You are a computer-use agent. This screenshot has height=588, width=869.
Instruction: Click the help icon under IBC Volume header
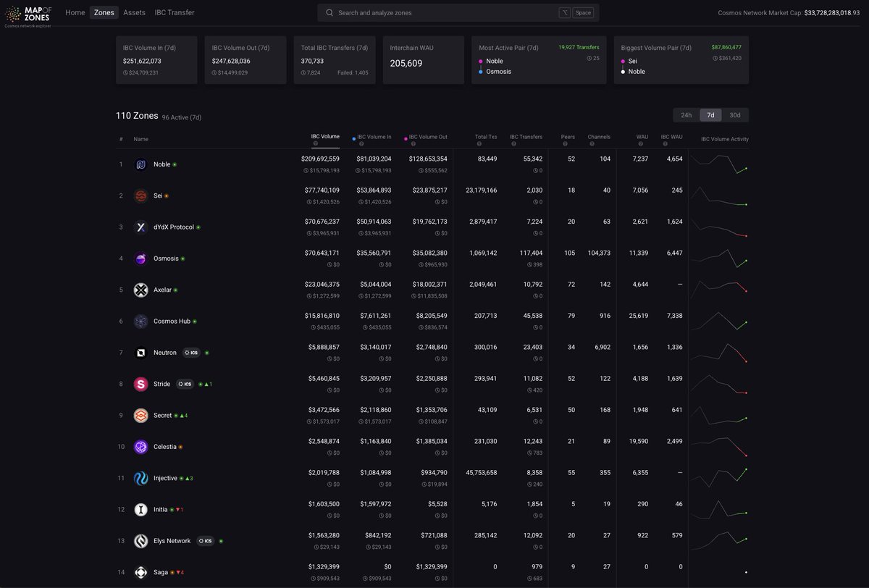[316, 143]
